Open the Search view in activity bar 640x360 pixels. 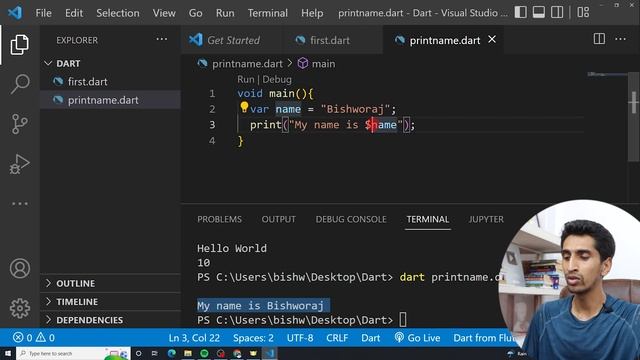[x=19, y=84]
